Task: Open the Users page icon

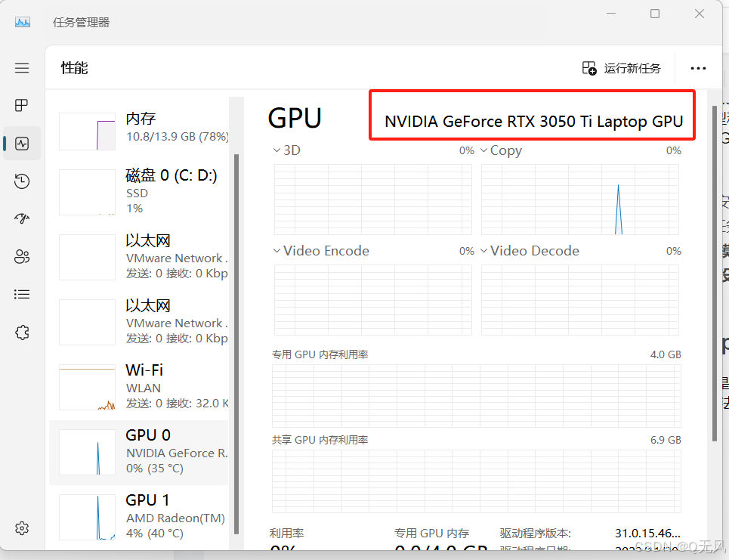Action: point(22,256)
